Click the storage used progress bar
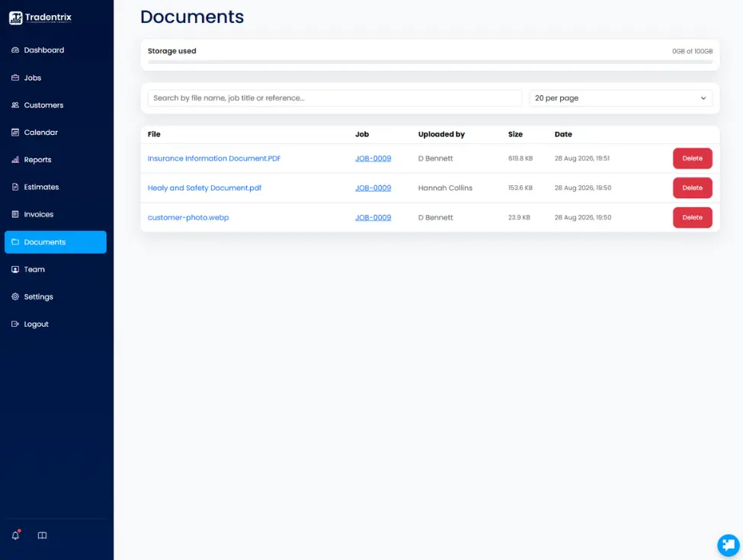The height and width of the screenshot is (560, 743). point(431,62)
